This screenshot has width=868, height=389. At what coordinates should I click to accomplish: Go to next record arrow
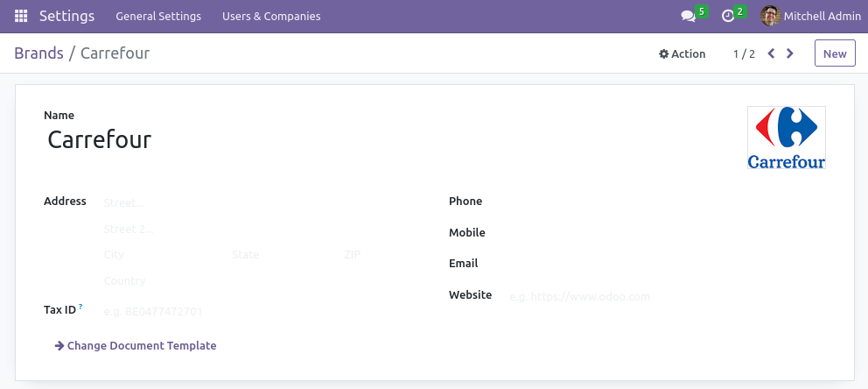[x=790, y=53]
